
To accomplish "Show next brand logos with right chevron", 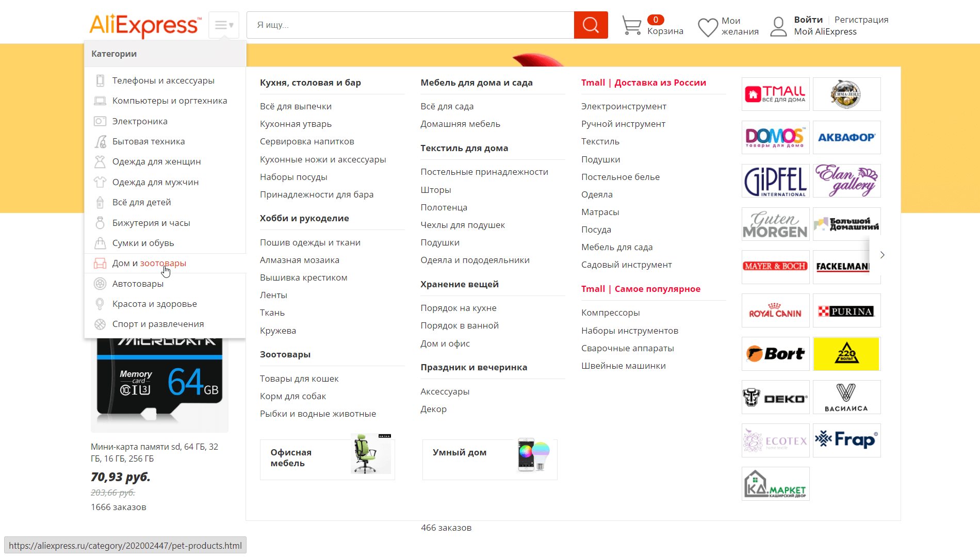I will tap(883, 255).
